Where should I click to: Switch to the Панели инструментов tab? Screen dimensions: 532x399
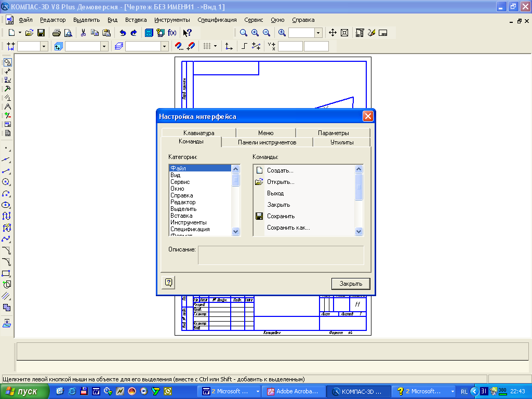[267, 142]
